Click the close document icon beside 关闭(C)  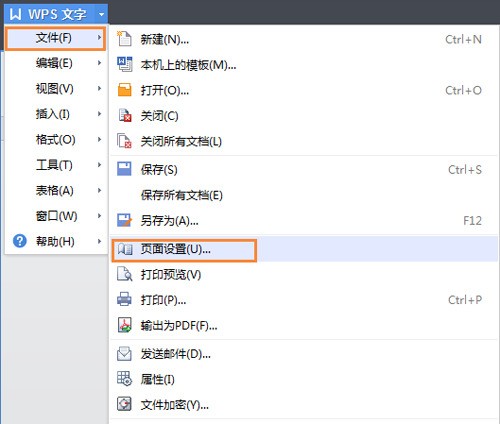[125, 115]
